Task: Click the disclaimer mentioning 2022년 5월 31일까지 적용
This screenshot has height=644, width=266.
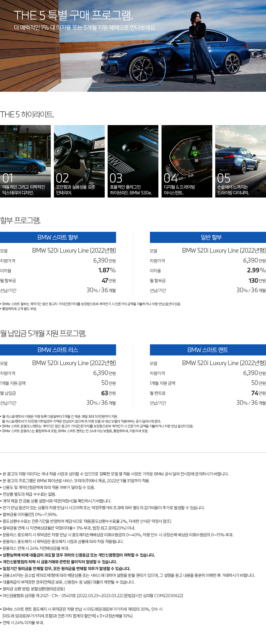Action: [75, 481]
